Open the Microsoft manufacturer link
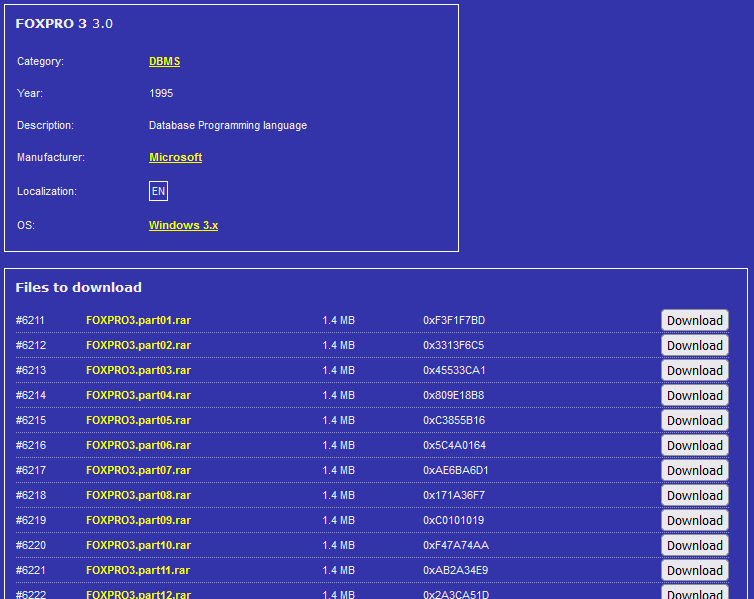Image resolution: width=754 pixels, height=599 pixels. pos(176,157)
